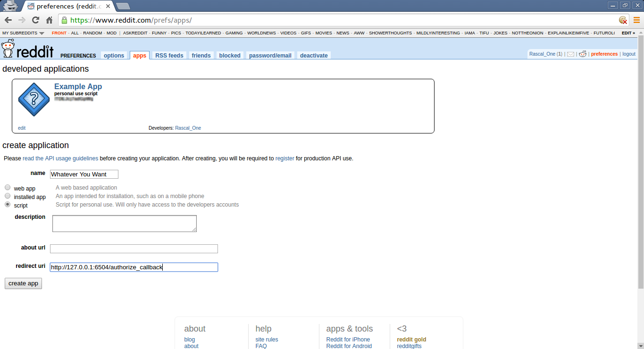Reload the page with the refresh icon
The image size is (644, 349).
[x=35, y=20]
